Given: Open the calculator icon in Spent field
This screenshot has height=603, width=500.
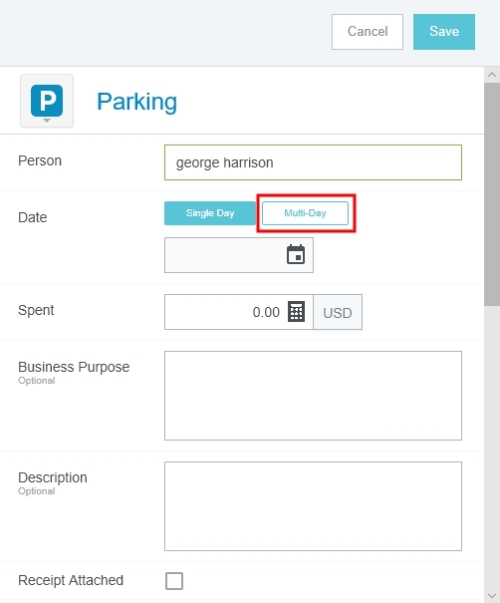Looking at the screenshot, I should (x=296, y=311).
